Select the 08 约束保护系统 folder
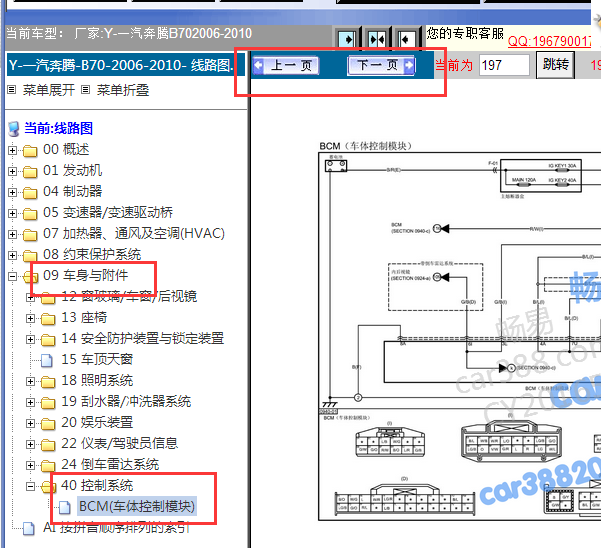The height and width of the screenshot is (548, 601). [x=92, y=254]
